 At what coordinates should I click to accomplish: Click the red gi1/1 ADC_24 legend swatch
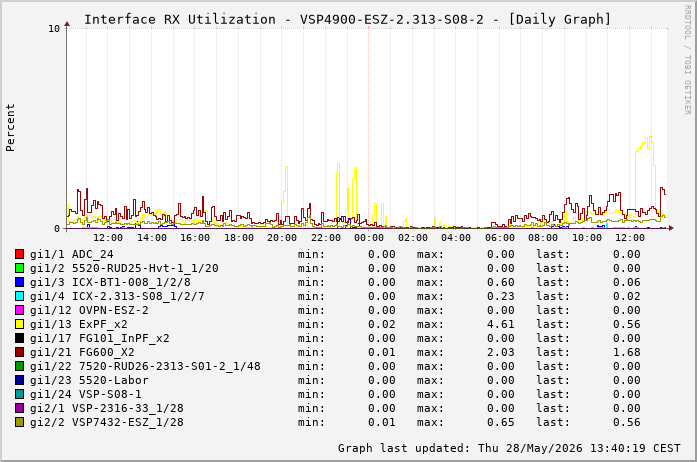pyautogui.click(x=19, y=254)
